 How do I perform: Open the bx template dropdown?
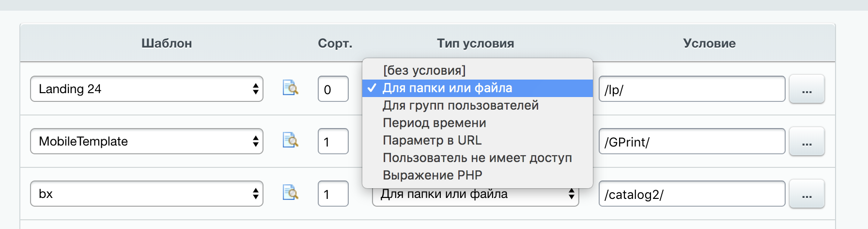tap(147, 194)
